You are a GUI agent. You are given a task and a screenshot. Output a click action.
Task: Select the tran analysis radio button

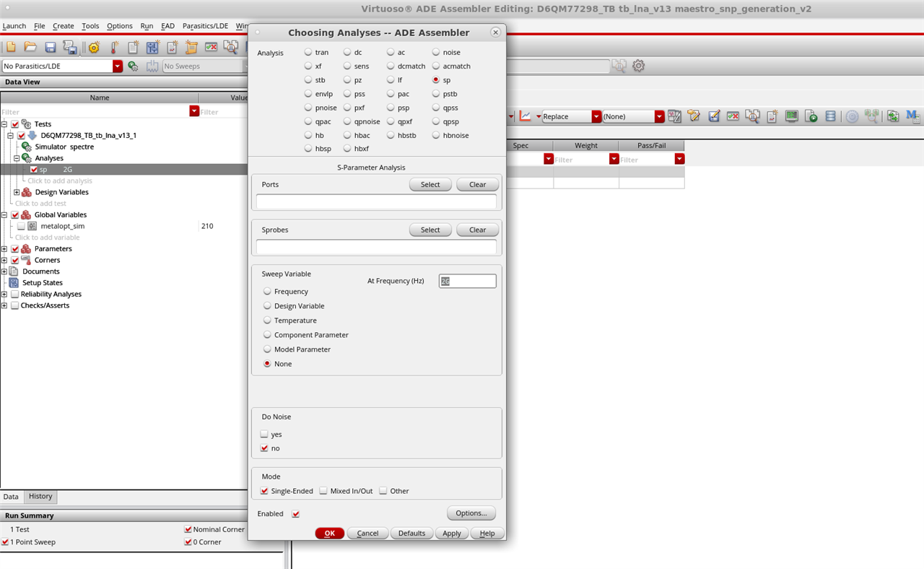[x=309, y=52]
